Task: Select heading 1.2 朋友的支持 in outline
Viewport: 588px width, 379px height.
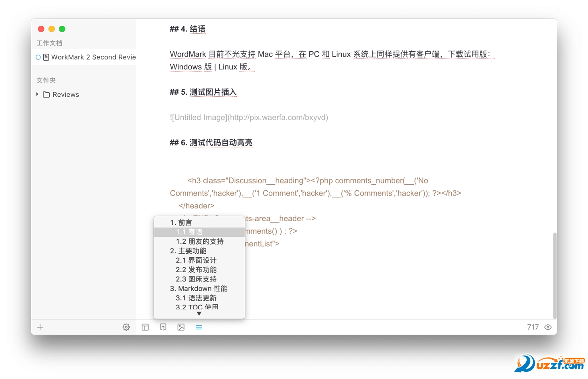Action: click(200, 241)
